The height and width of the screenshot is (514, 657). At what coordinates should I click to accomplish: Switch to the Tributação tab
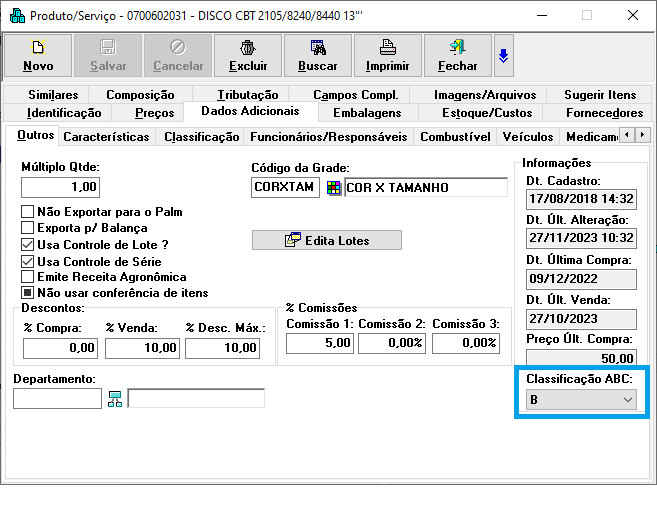point(248,95)
